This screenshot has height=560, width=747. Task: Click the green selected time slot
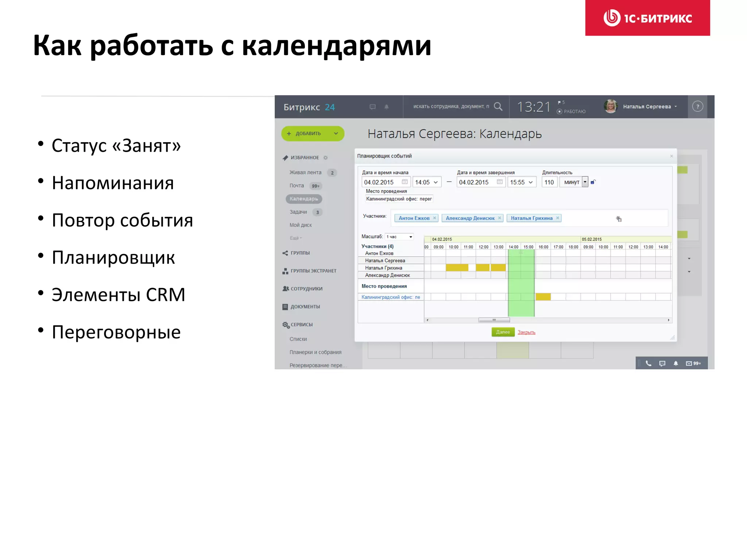[521, 283]
